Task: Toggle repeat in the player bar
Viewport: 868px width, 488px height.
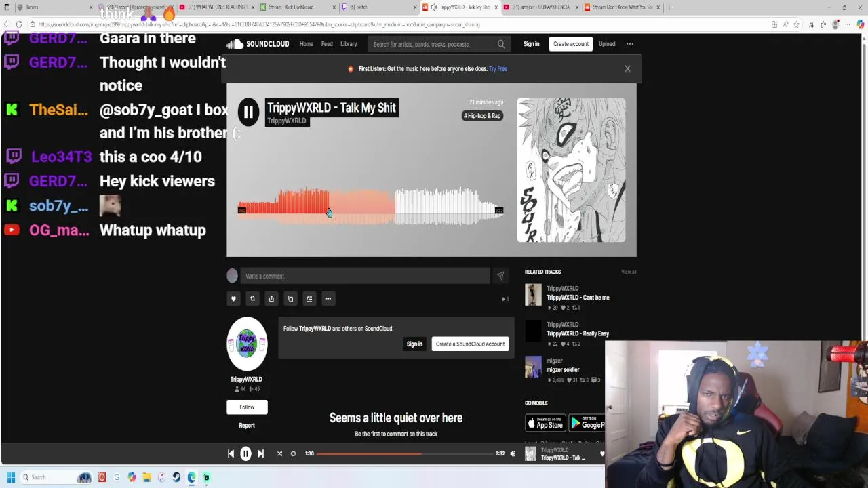Action: click(293, 453)
